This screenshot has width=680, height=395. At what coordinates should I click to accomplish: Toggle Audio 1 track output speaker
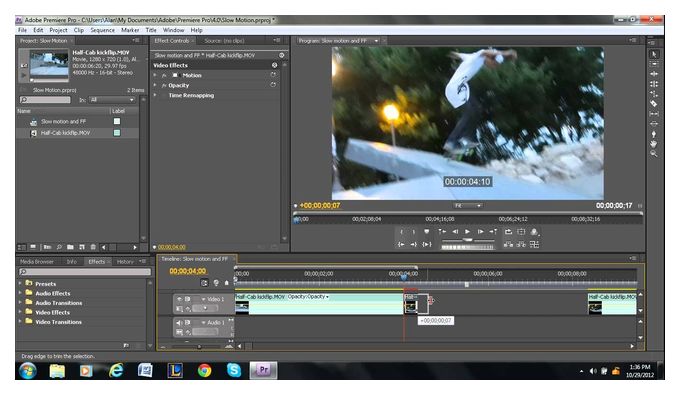coord(179,323)
